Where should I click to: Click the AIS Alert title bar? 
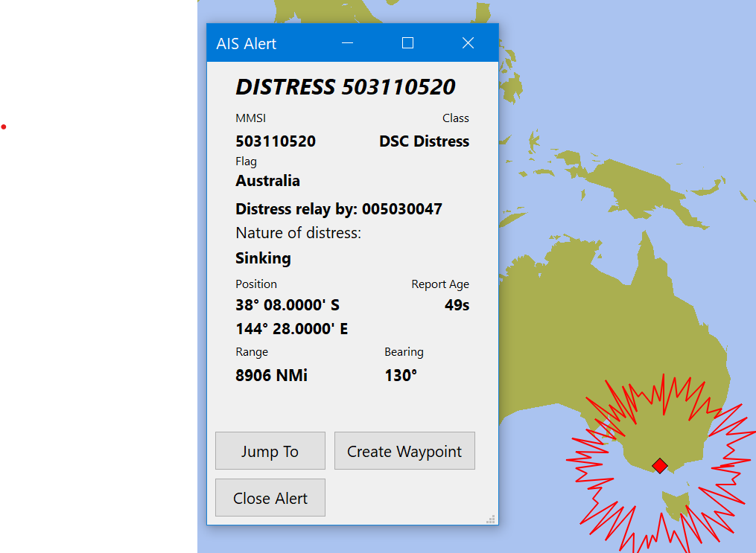coord(246,43)
